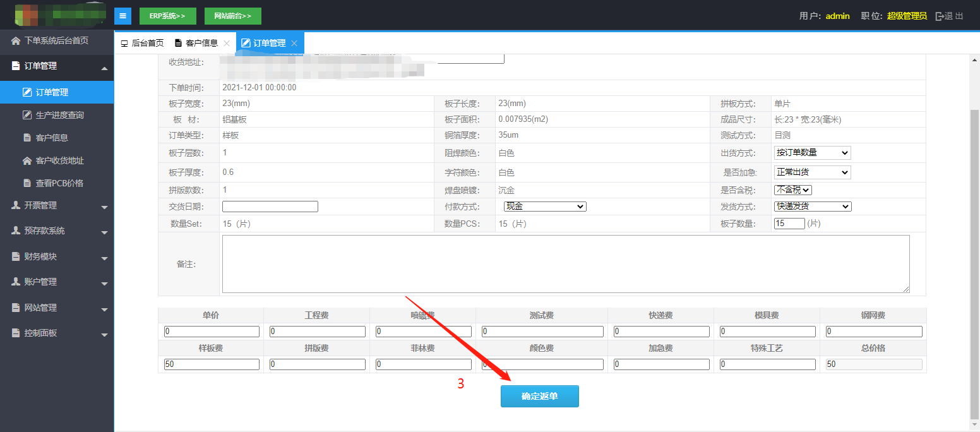
Task: Open the 出货方式 dropdown
Action: [812, 153]
